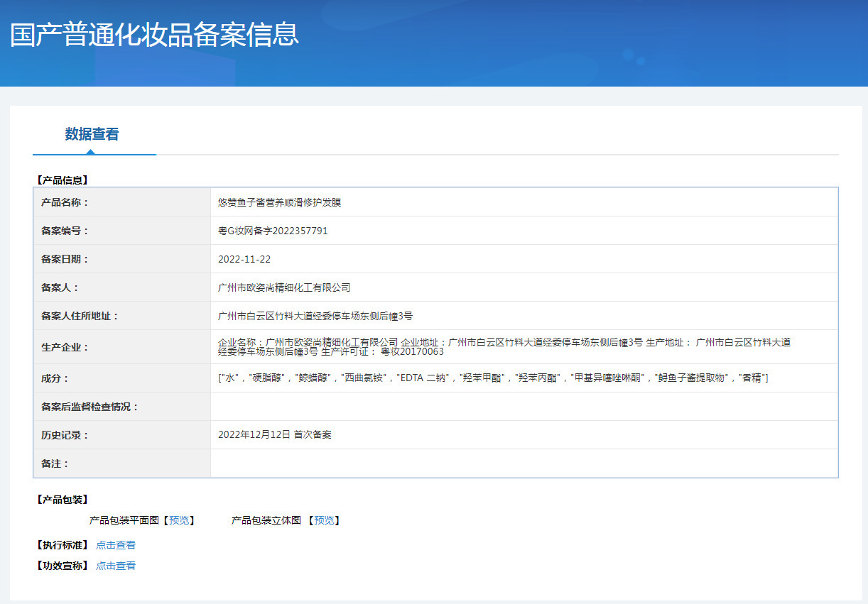This screenshot has height=604, width=868.
Task: Open 预览 for 产品包装立体图
Action: point(324,520)
